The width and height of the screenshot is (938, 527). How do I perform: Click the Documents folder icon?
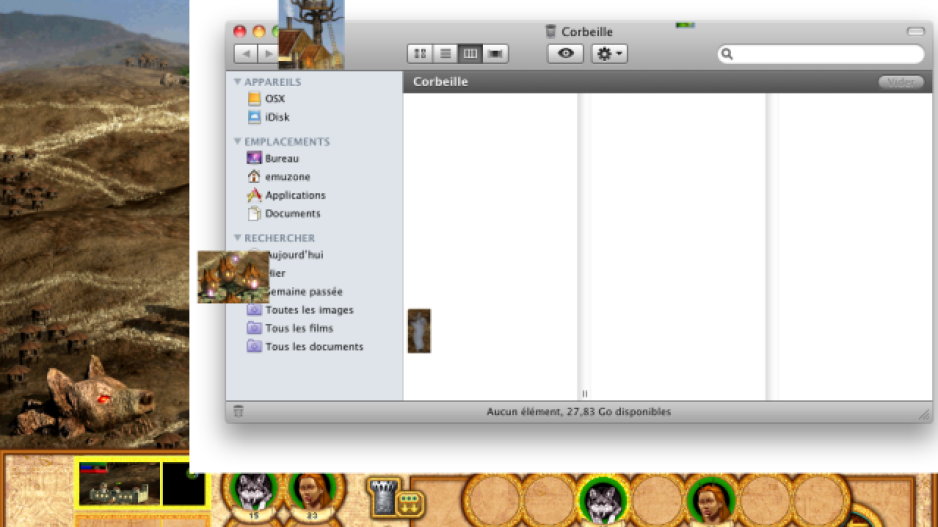254,214
